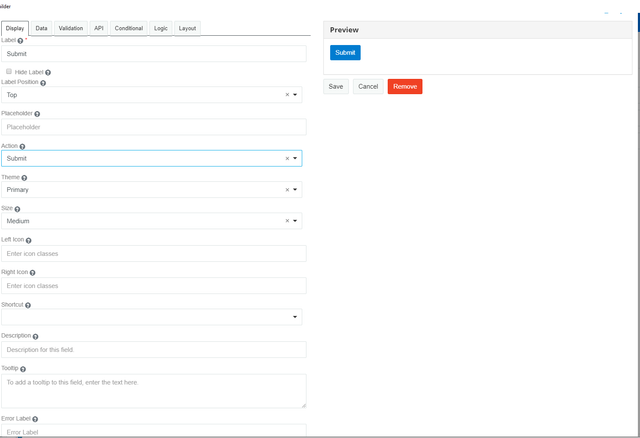Click the Right Icon help icon
Viewport: 640px width, 438px height.
click(x=33, y=273)
